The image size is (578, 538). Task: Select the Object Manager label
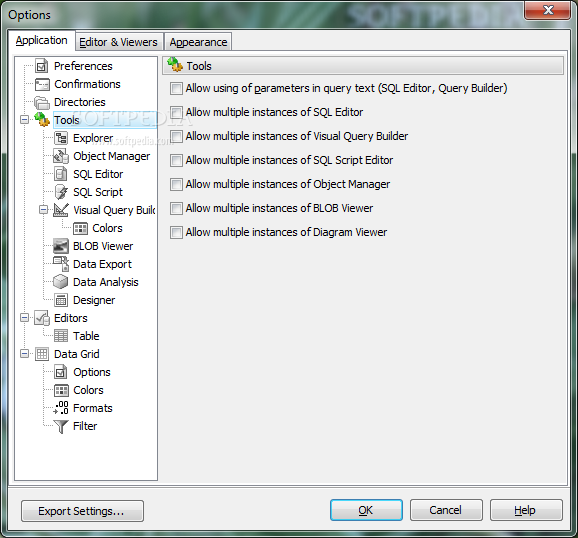coord(112,156)
